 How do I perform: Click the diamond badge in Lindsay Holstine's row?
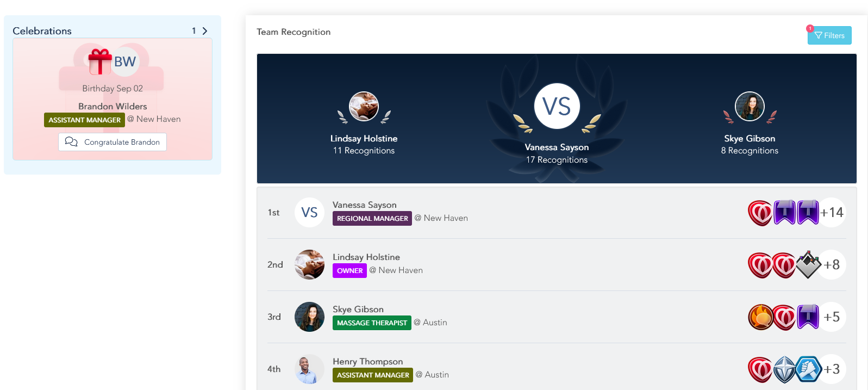coord(808,265)
